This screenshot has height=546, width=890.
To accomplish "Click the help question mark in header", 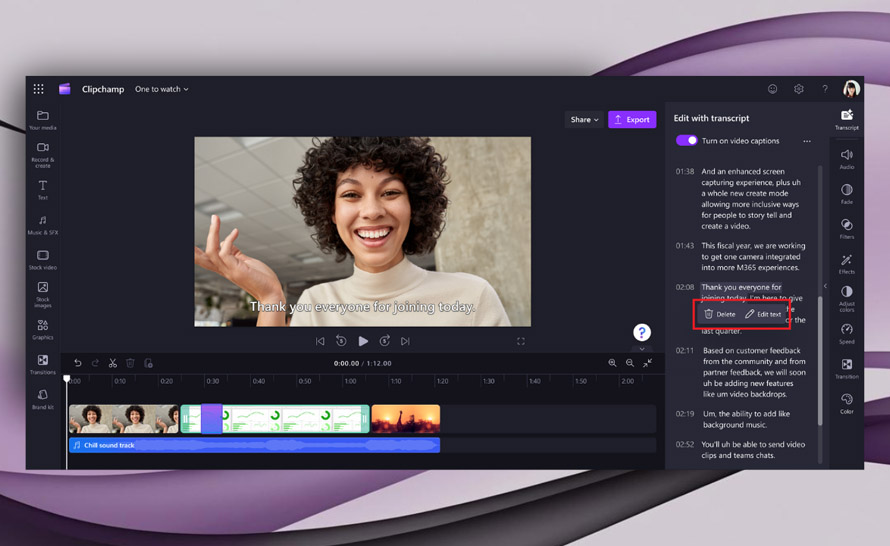I will 825,89.
